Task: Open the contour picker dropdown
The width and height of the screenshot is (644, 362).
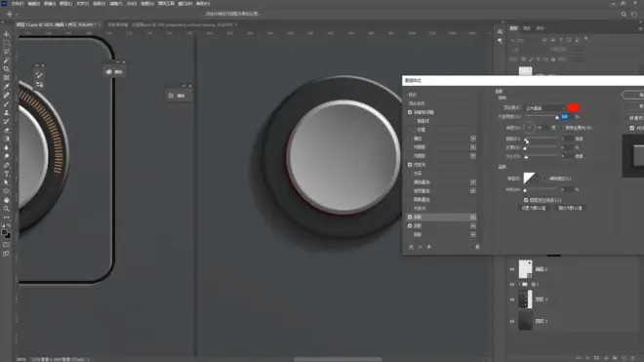Action: pyautogui.click(x=537, y=179)
